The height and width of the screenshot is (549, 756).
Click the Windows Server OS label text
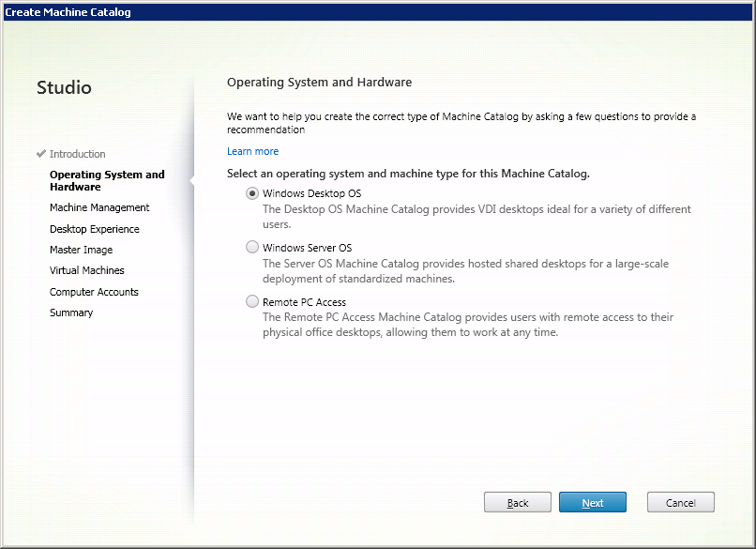click(x=307, y=248)
